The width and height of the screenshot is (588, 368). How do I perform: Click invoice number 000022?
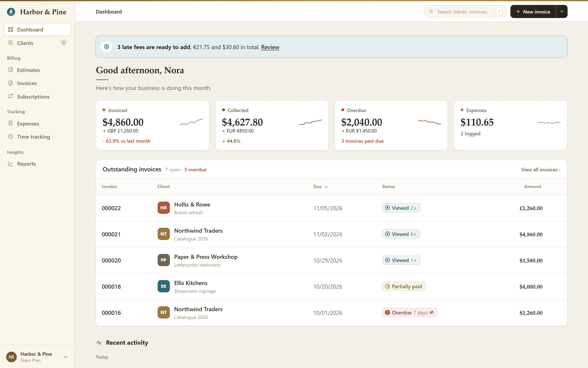pyautogui.click(x=111, y=208)
